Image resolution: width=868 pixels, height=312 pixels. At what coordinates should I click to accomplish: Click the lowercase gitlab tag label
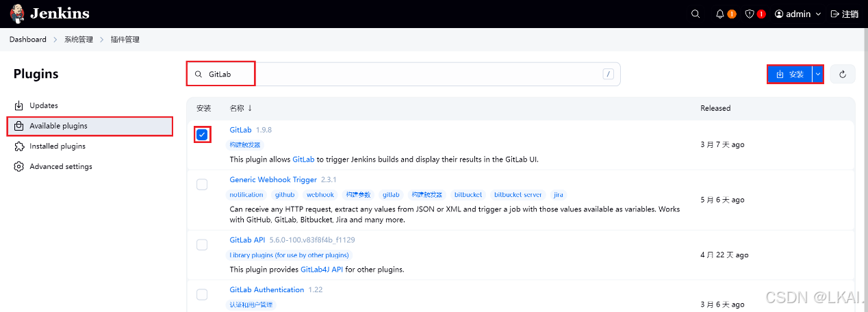[391, 195]
